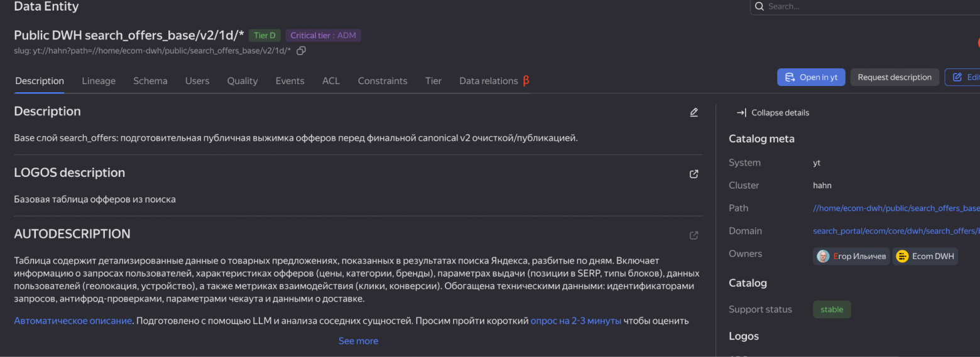The width and height of the screenshot is (980, 357).
Task: Click owner chip Егор Ильичев
Action: [851, 256]
